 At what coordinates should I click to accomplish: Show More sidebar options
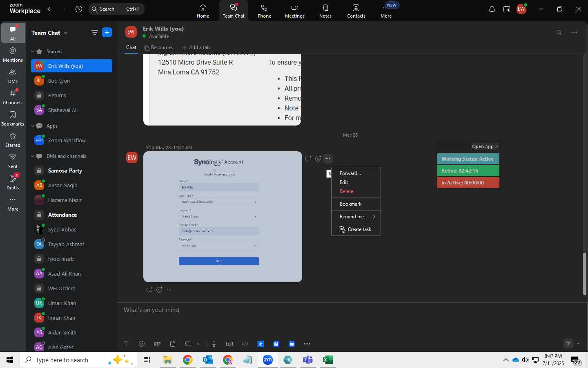[x=13, y=203]
